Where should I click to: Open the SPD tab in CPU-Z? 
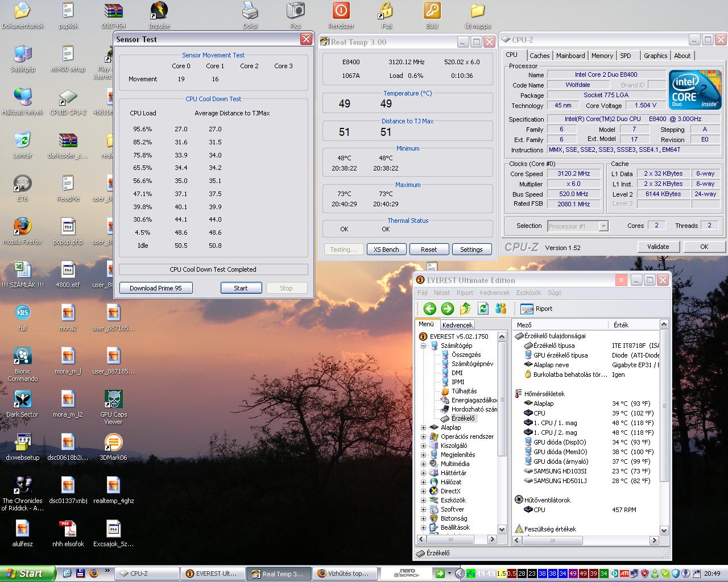click(x=626, y=56)
